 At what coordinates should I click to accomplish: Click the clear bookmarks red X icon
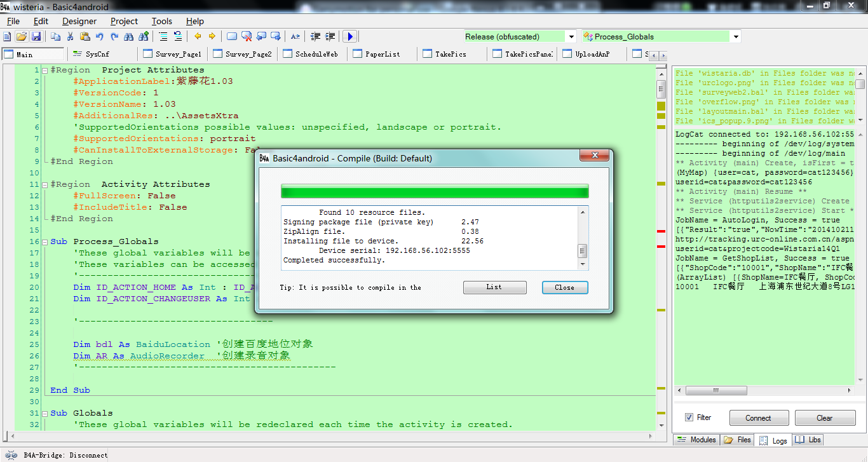click(x=247, y=36)
